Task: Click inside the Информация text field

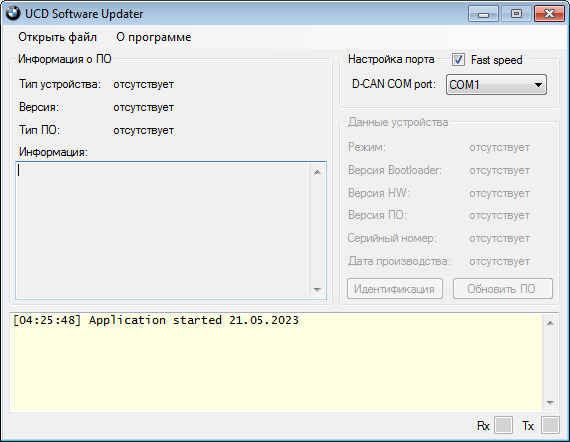Action: click(162, 230)
